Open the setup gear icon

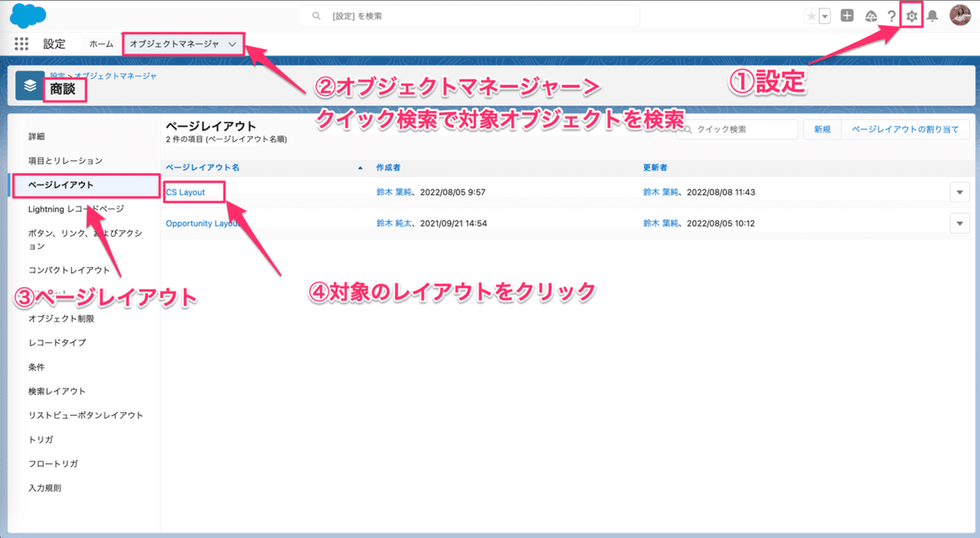coord(912,16)
